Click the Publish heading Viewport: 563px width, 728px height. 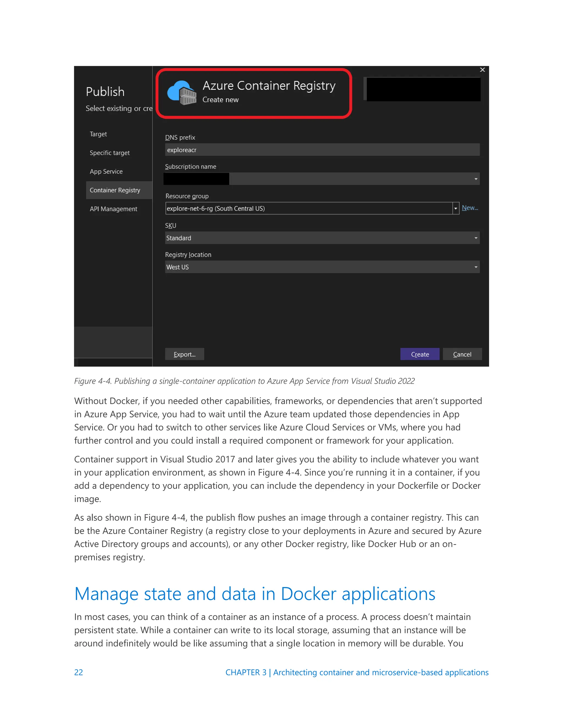(x=105, y=92)
